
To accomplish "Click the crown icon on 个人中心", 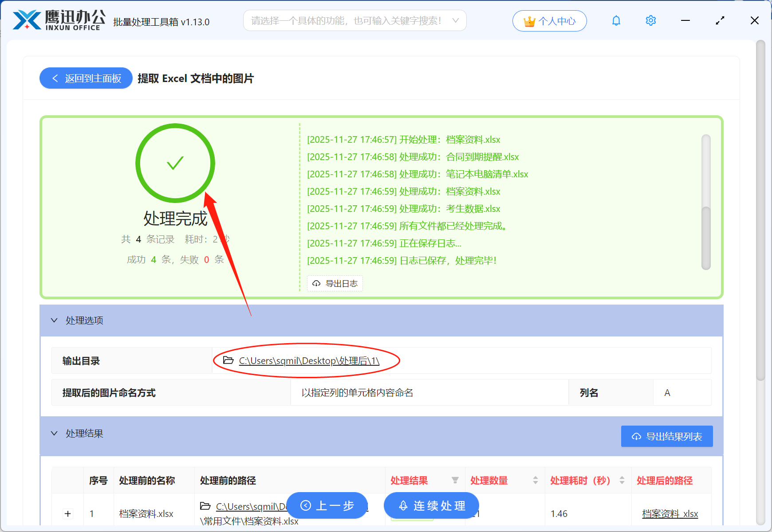I will [529, 20].
